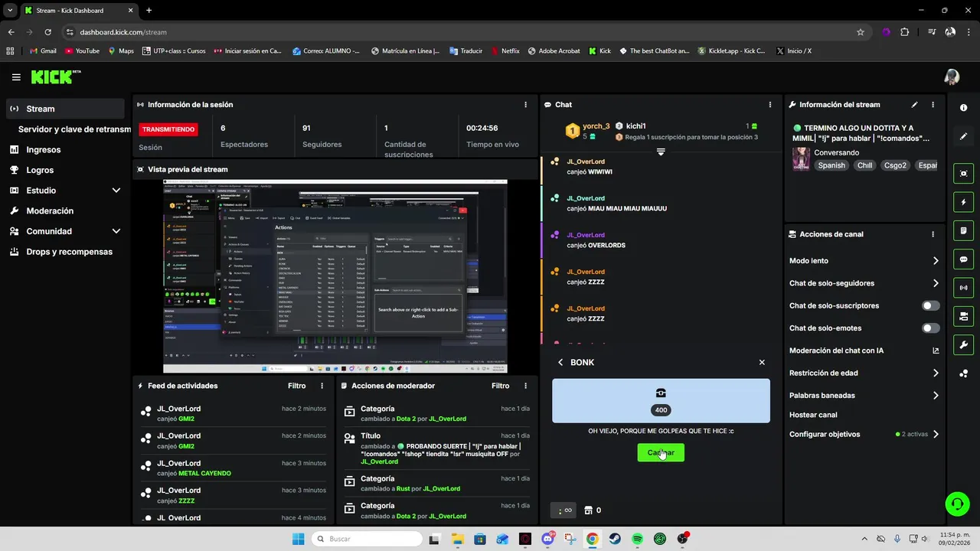Viewport: 980px width, 551px height.
Task: Go back from the BONK panel
Action: click(x=560, y=362)
